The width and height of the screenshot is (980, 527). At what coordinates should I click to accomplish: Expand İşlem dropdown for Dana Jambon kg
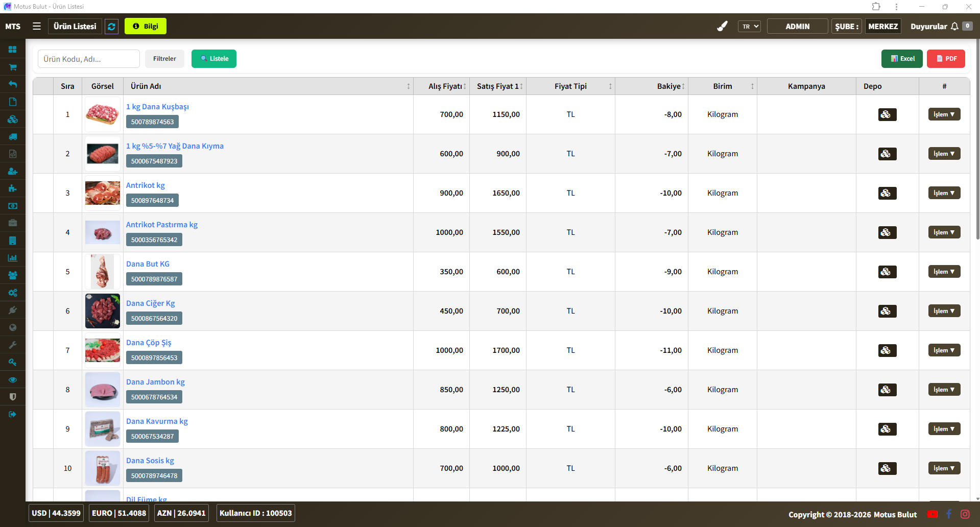coord(944,390)
